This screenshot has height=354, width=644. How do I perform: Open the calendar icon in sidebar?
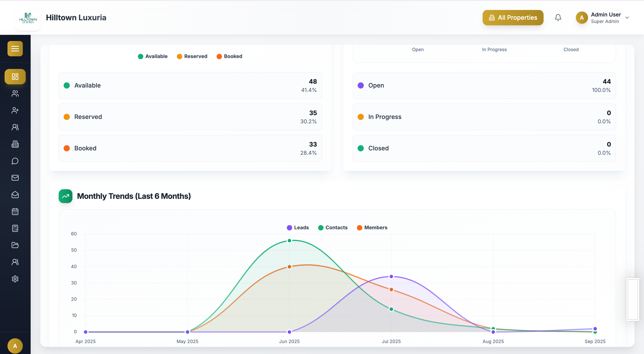[x=15, y=211]
